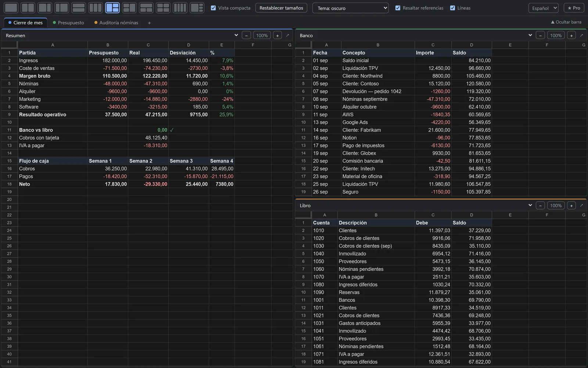Screen dimensions: 588x368
Task: Select the two stacked rows layout icon
Action: (x=79, y=8)
